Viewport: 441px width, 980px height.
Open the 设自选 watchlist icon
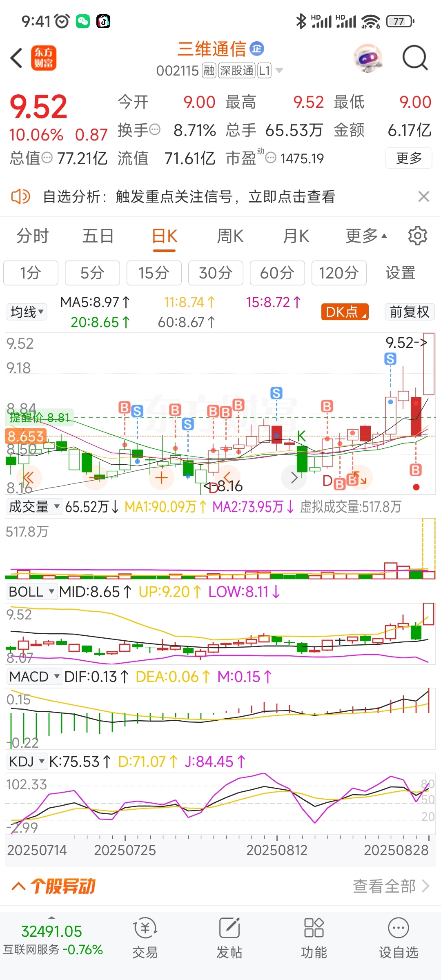[399, 938]
